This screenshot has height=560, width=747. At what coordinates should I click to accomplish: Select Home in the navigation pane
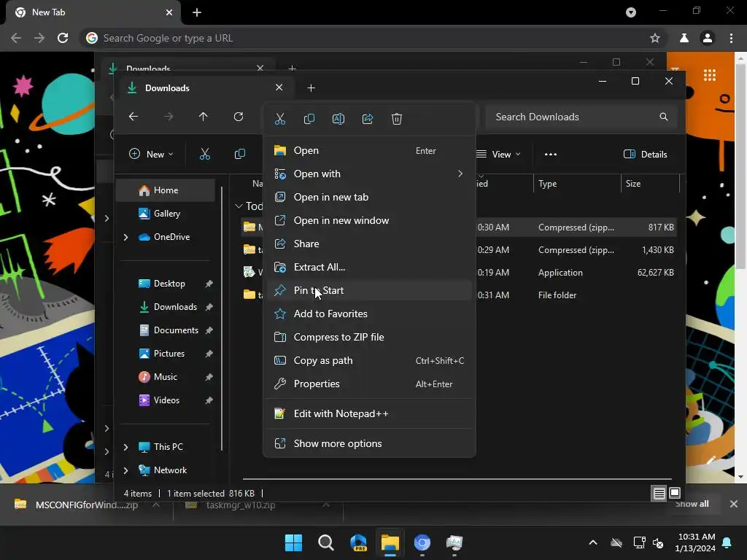[x=166, y=190]
